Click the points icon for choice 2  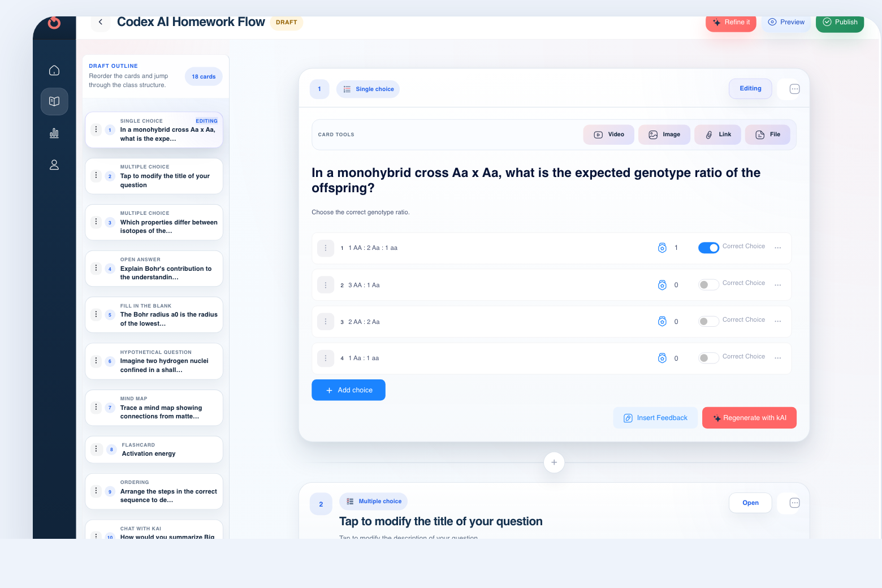click(x=662, y=285)
